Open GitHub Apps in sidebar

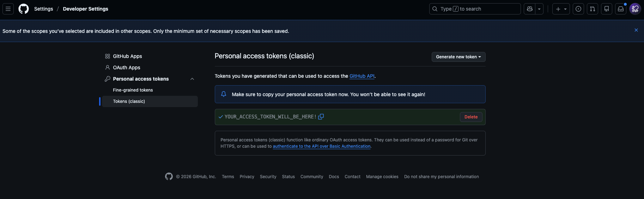127,56
